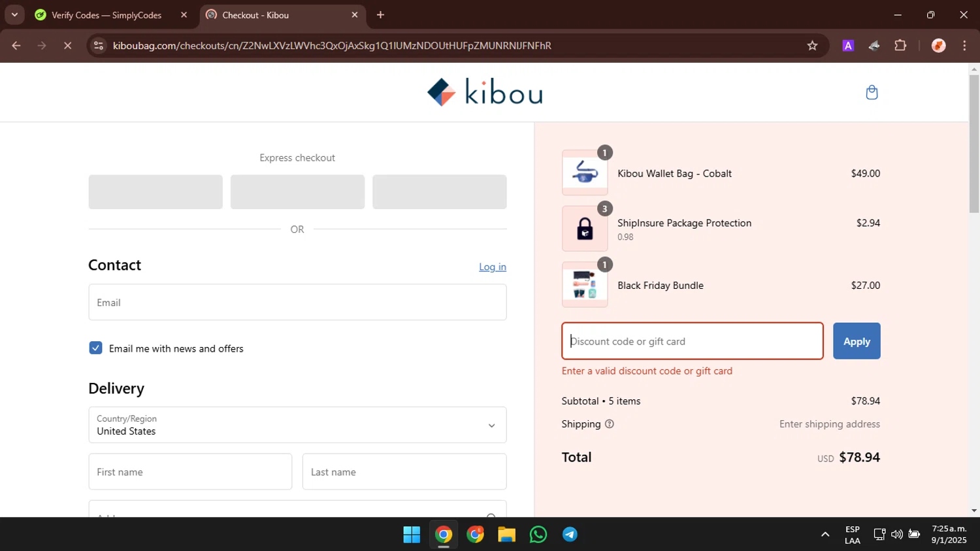
Task: Open clock and date panel
Action: pos(949,535)
